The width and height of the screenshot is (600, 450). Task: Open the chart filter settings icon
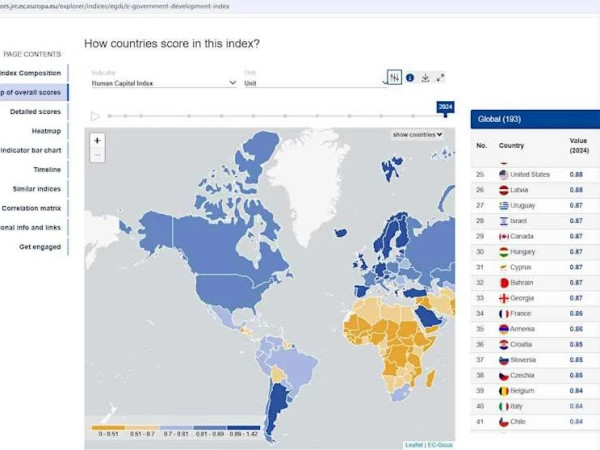tap(394, 77)
